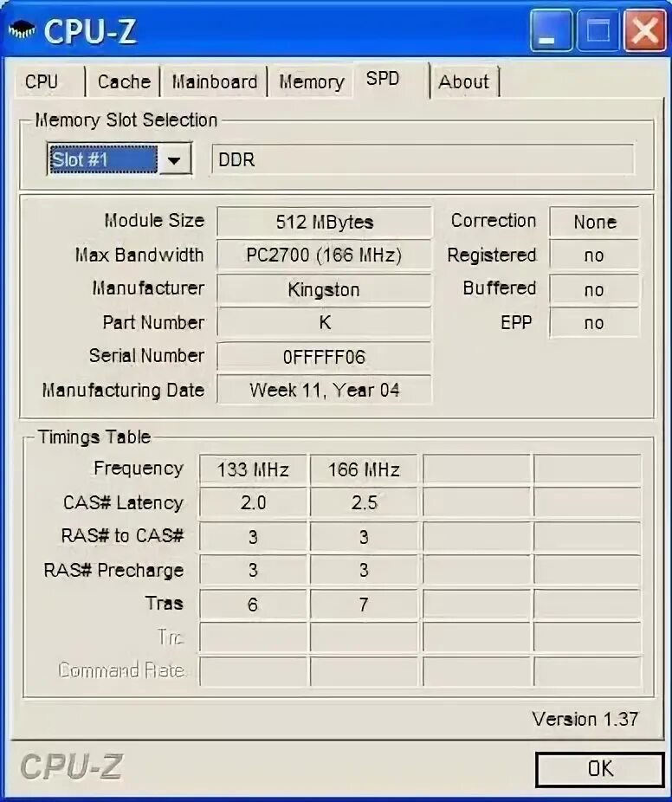Click the Tras value 6 cell

coord(253,605)
